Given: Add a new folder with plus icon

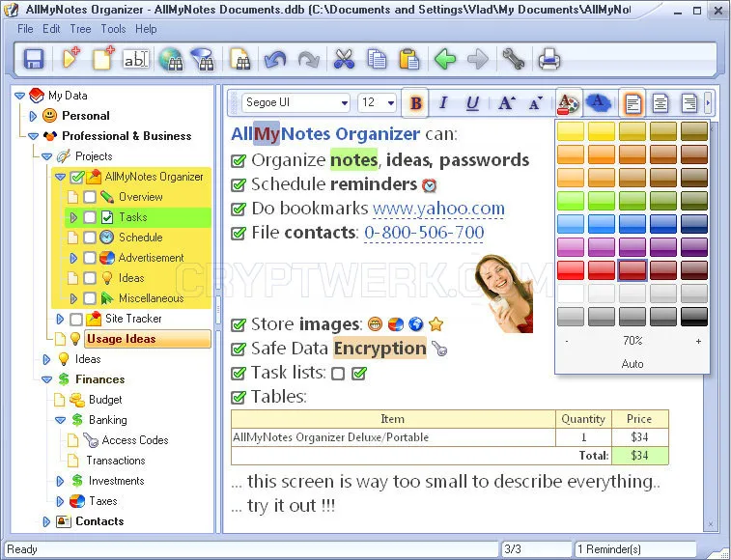Looking at the screenshot, I should click(70, 59).
